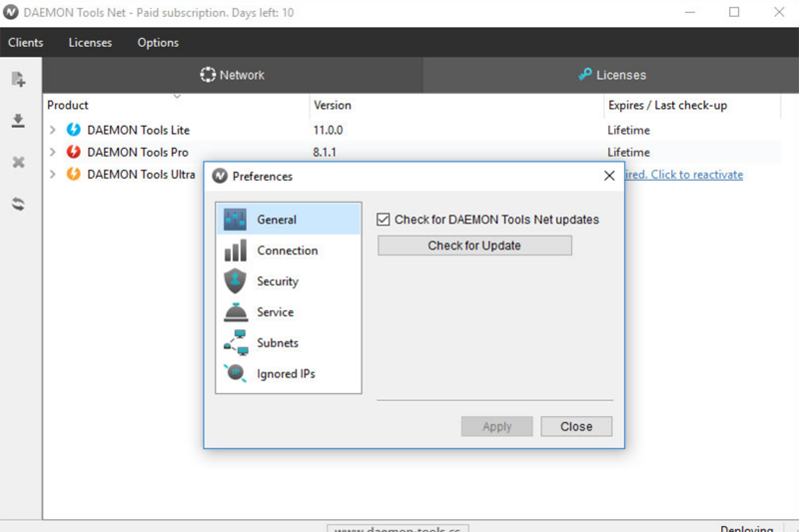Screen dimensions: 799x532
Task: Click the Ignored IPs magnifier icon
Action: [235, 373]
